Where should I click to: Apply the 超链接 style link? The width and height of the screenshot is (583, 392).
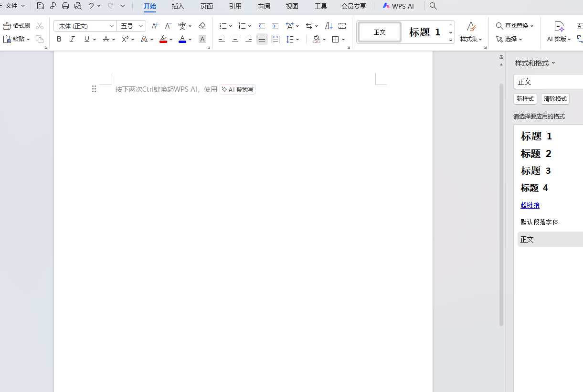(530, 205)
